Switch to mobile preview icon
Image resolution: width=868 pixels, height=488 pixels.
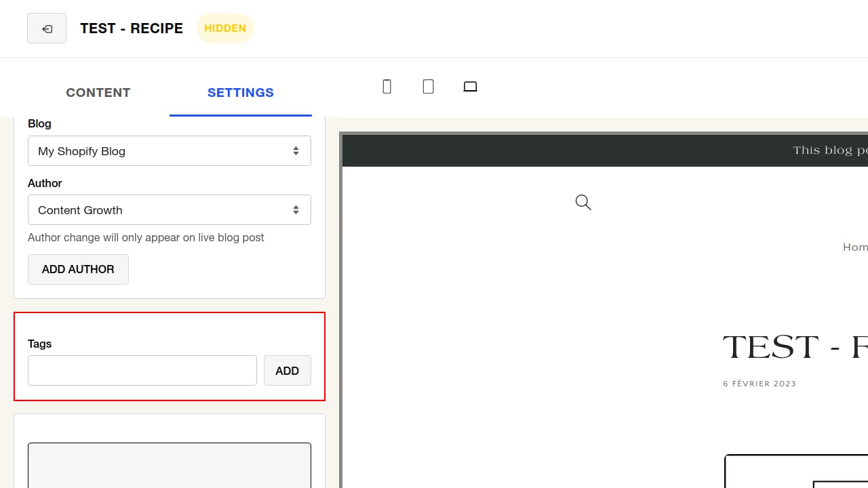(387, 87)
